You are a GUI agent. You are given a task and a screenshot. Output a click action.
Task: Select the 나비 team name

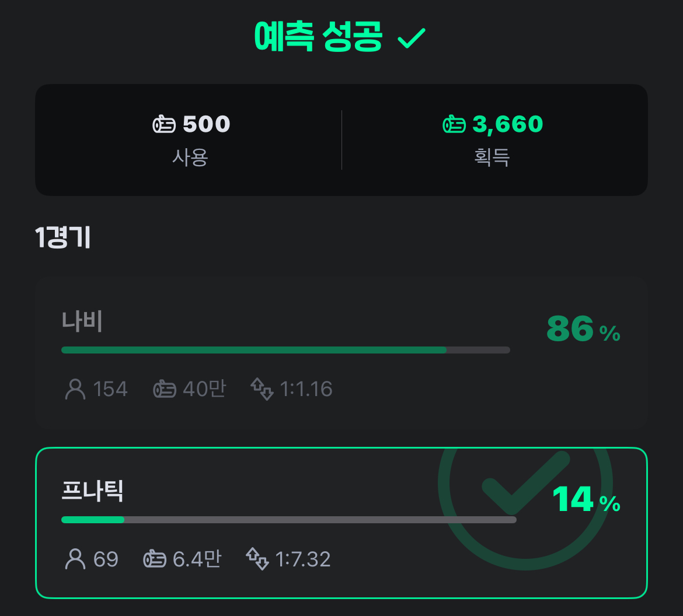click(82, 321)
